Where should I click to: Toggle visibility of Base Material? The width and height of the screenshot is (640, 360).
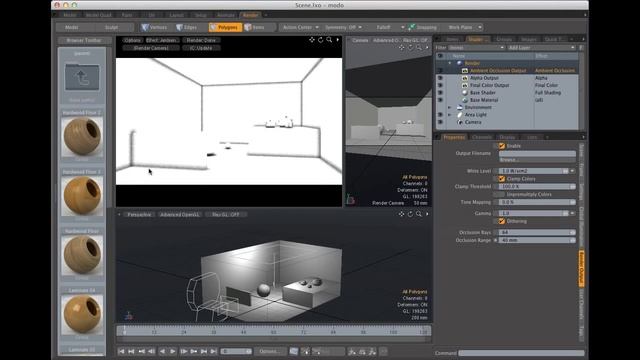click(440, 100)
